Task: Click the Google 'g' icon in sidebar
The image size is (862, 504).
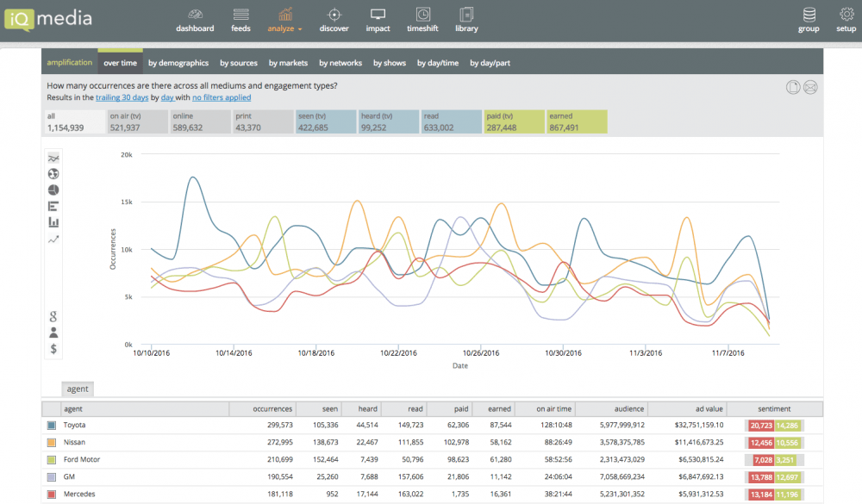Action: tap(53, 315)
